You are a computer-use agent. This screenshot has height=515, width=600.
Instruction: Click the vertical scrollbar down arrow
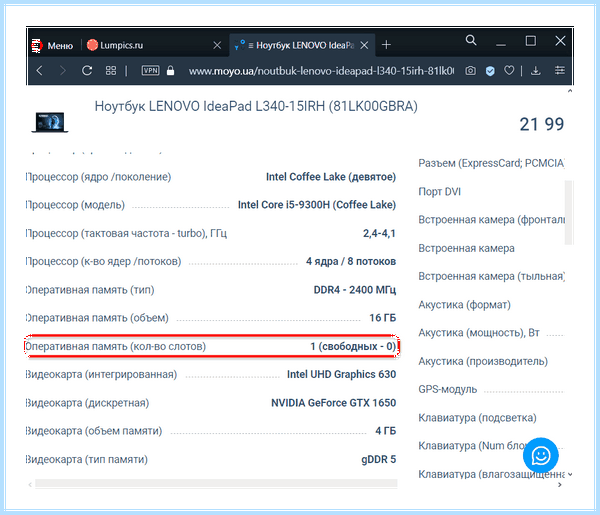(570, 474)
